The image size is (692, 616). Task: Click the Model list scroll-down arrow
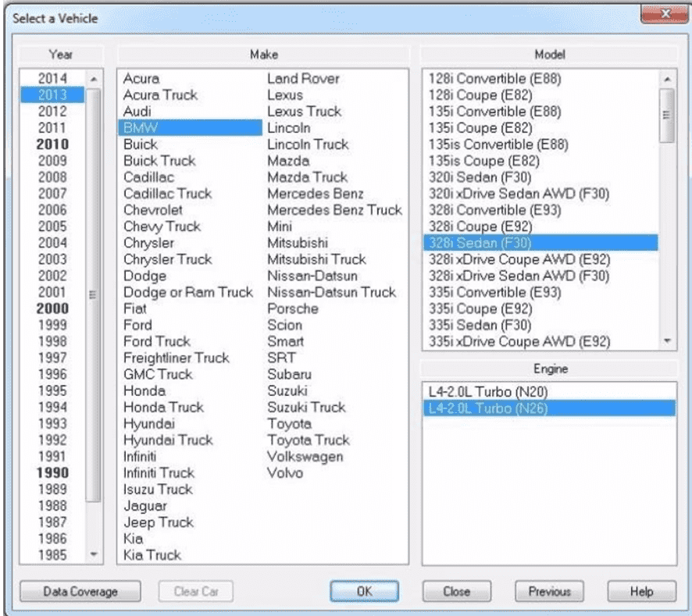[x=667, y=340]
